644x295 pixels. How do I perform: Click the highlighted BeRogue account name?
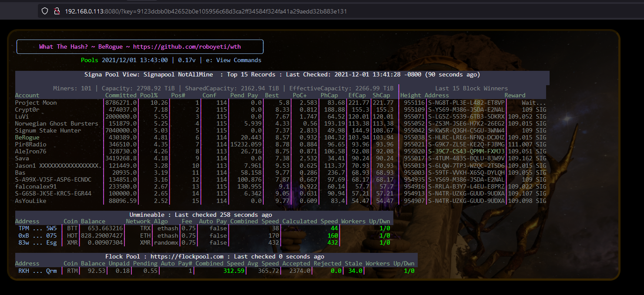click(27, 138)
